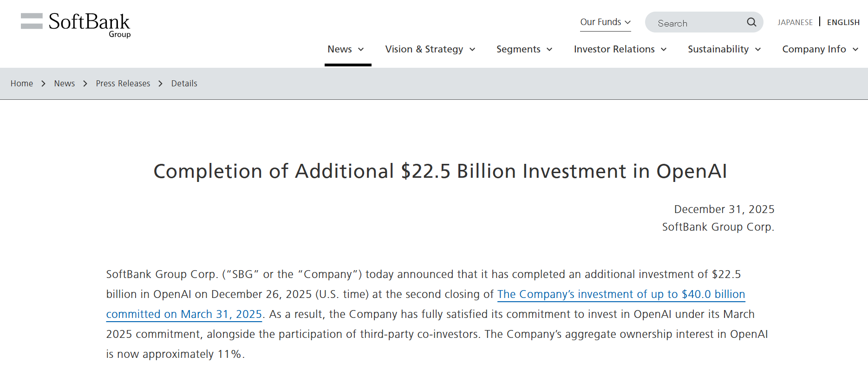This screenshot has width=868, height=369.
Task: Switch the site language to Japanese
Action: 795,22
